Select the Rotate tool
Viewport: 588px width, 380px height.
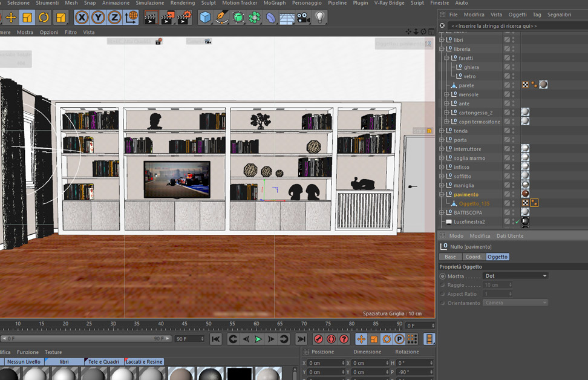[44, 18]
